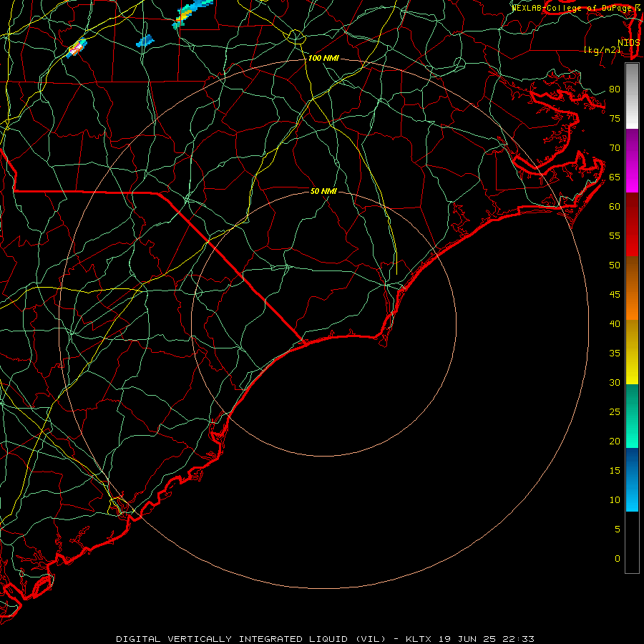Click the legend value 50
The width and height of the screenshot is (644, 644).
point(615,265)
